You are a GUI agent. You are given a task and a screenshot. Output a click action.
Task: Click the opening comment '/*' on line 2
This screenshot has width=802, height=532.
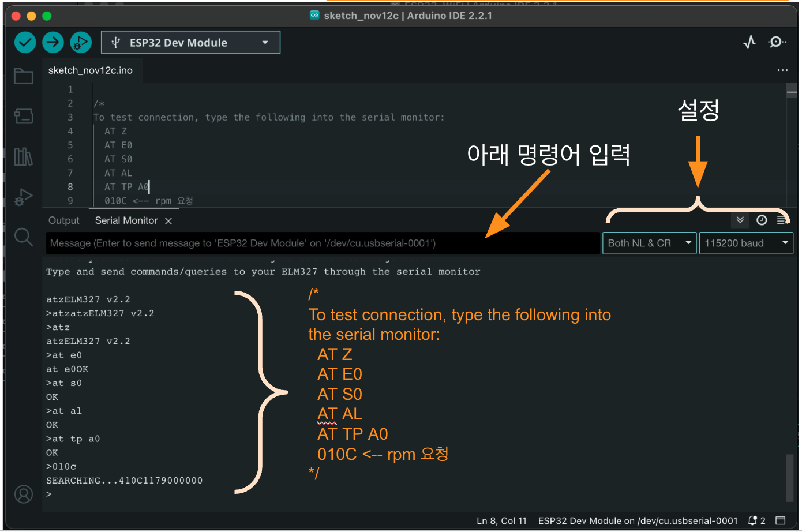pos(99,104)
